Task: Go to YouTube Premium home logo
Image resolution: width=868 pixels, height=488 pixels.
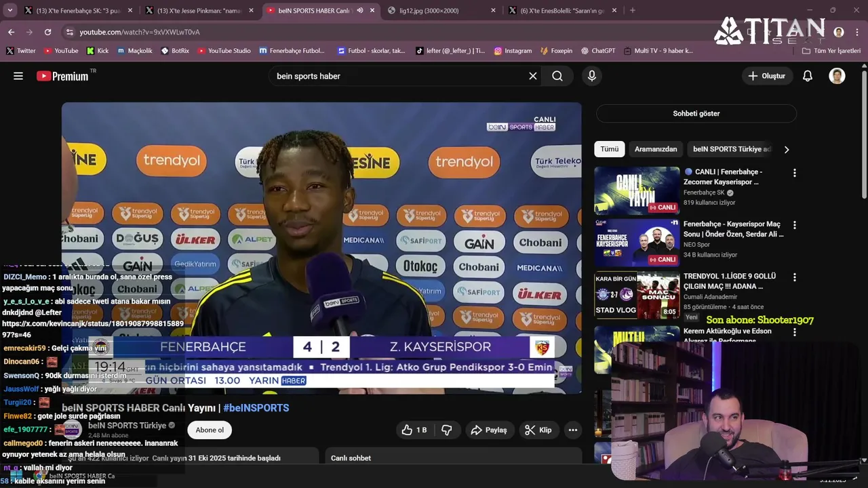Action: coord(62,76)
